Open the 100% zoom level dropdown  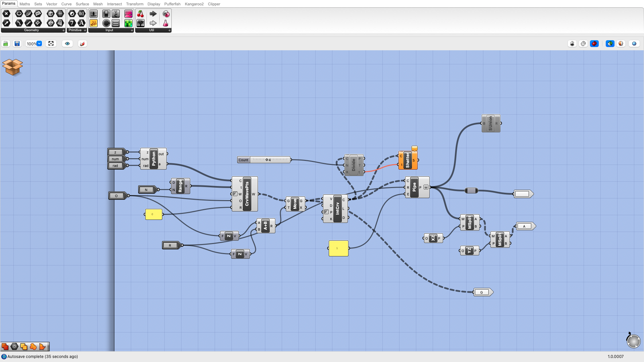coord(34,44)
